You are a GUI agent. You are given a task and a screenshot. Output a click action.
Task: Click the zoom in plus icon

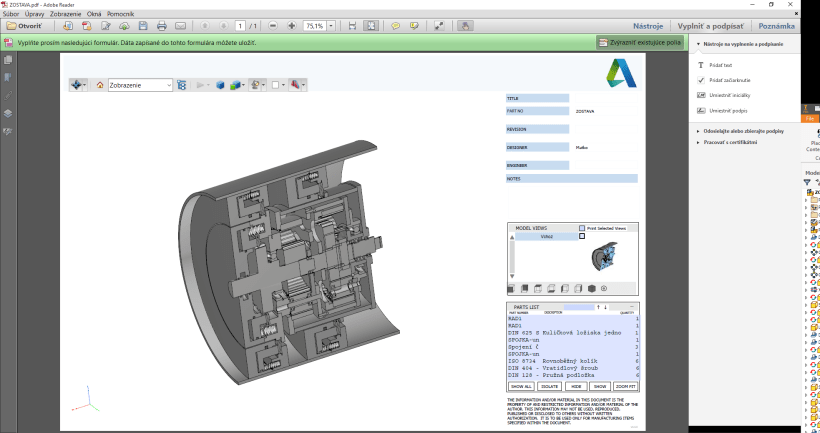(291, 26)
